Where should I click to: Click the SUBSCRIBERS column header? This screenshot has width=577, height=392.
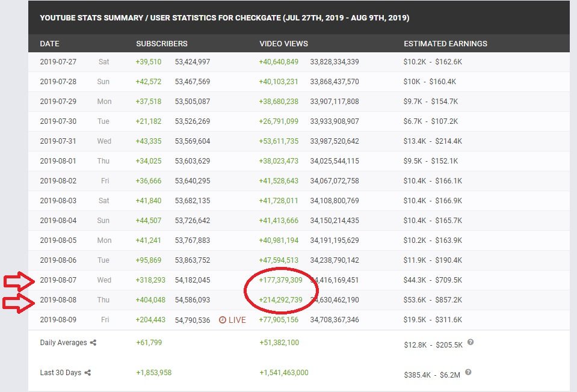[161, 44]
